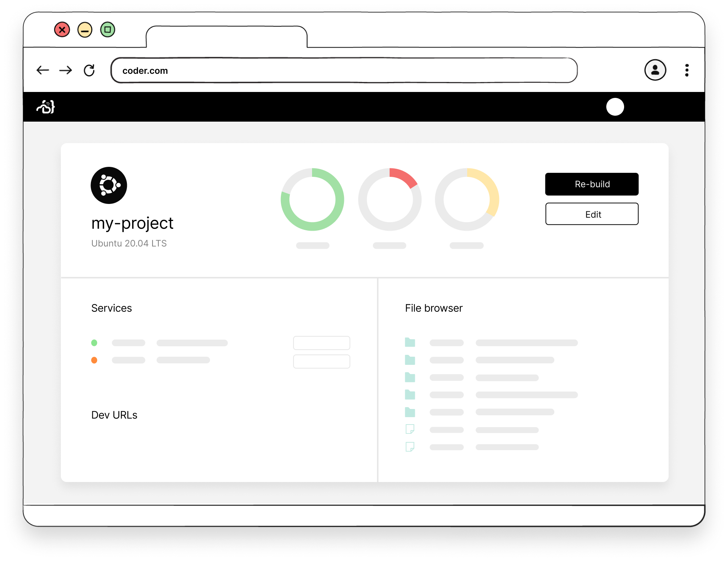Click the Edit button

point(591,214)
